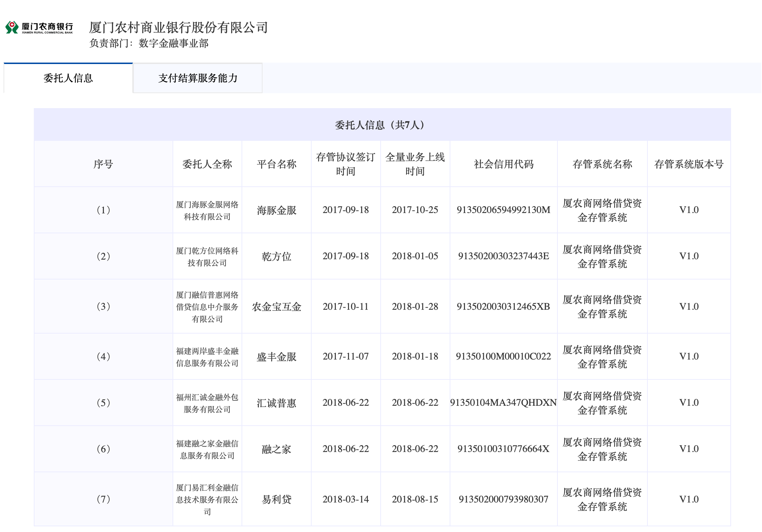Select credit code 91350100310776664X
The width and height of the screenshot is (762, 532).
pos(504,449)
